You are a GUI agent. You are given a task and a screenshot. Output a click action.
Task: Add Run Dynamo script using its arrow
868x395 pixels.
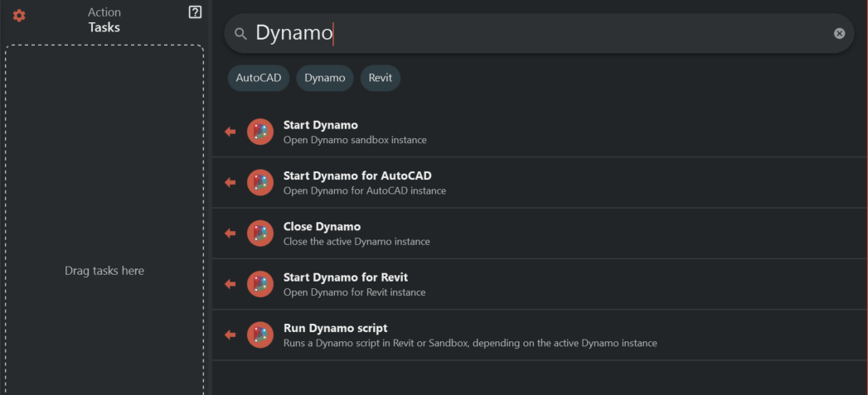coord(230,335)
